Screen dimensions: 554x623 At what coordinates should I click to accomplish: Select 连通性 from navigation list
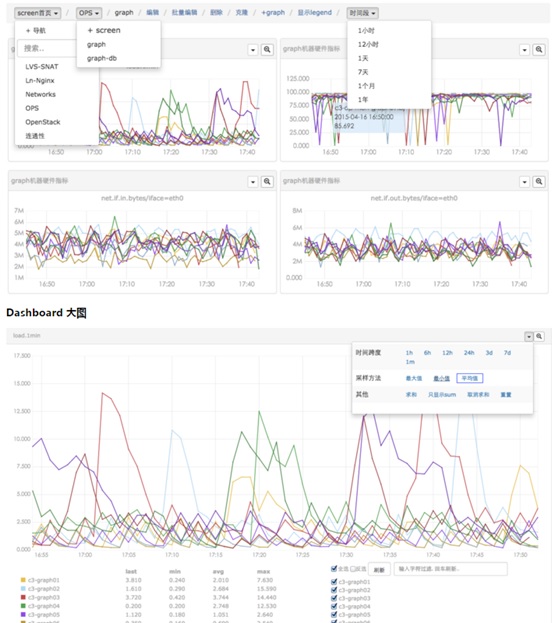(35, 136)
